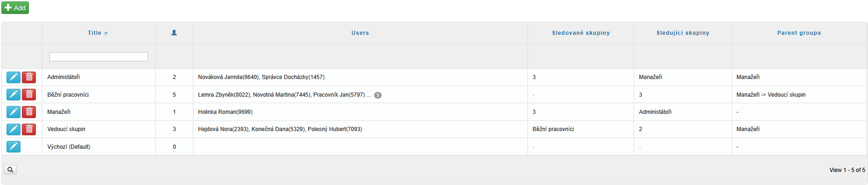This screenshot has width=868, height=185.
Task: Sort by Parent groups column
Action: [x=799, y=33]
